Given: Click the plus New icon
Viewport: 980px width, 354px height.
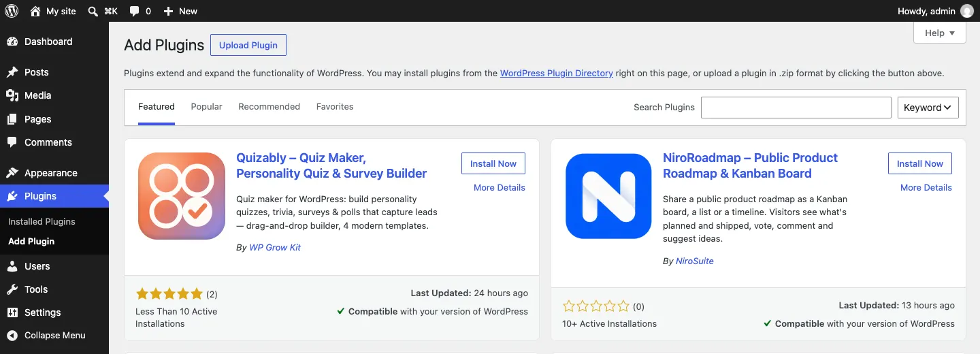Looking at the screenshot, I should click(169, 11).
